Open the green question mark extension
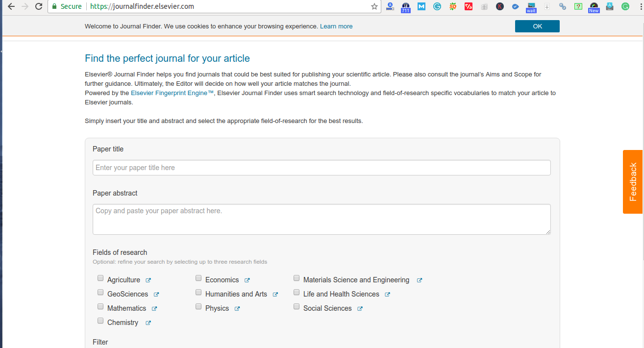Image resolution: width=644 pixels, height=348 pixels. pos(578,6)
